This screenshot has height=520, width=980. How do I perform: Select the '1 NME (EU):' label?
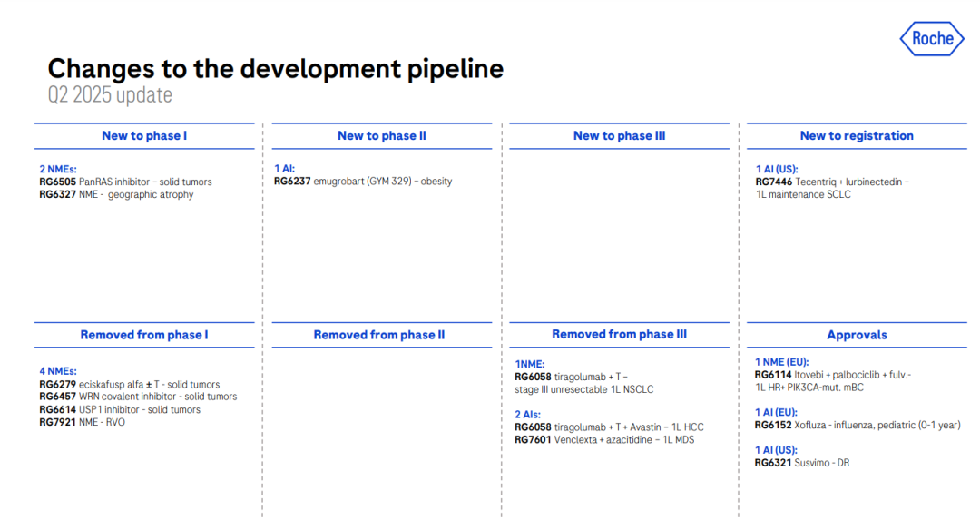(x=782, y=362)
